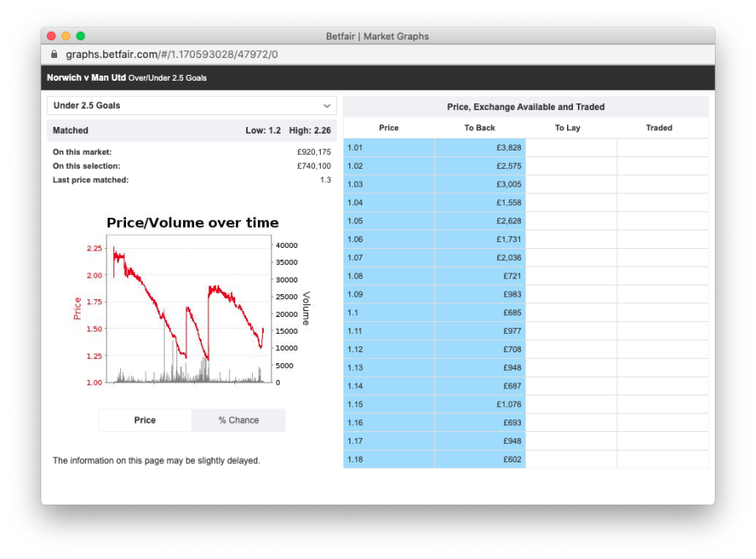This screenshot has width=756, height=559.
Task: Click the Norwich v Man Utd heading
Action: point(87,77)
